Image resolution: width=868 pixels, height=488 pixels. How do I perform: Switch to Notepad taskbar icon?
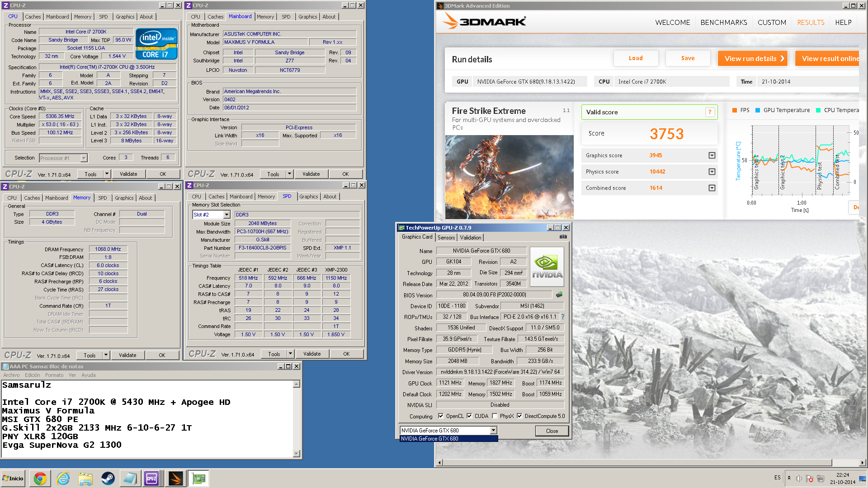tap(130, 479)
